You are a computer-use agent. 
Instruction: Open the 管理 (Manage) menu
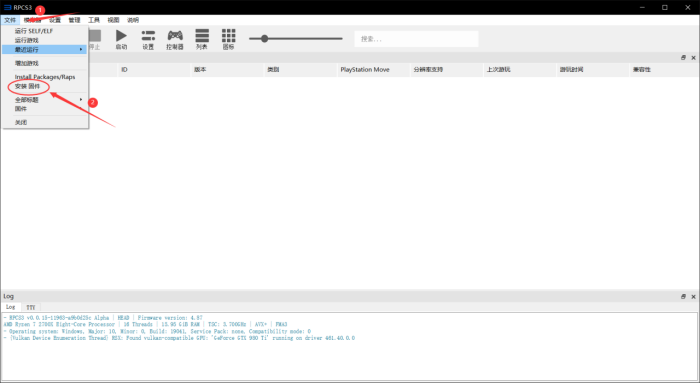coord(74,20)
